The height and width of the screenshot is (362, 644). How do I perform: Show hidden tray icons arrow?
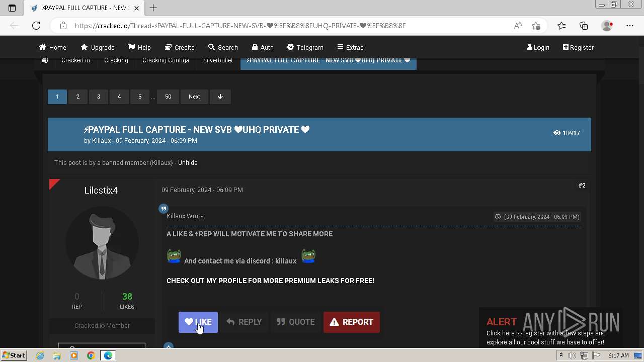561,355
